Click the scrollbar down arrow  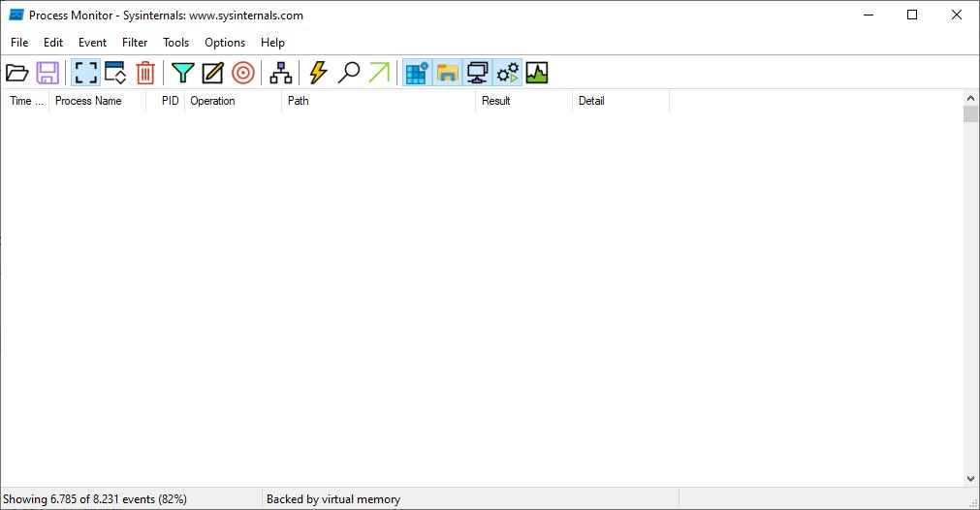tap(970, 479)
